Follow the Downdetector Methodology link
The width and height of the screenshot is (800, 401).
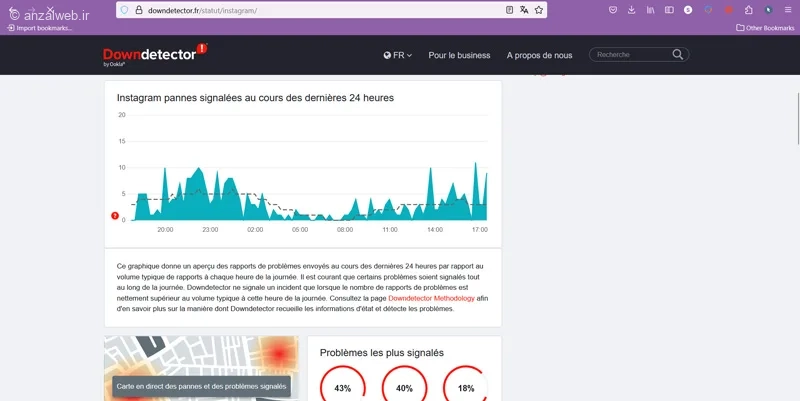coord(433,298)
